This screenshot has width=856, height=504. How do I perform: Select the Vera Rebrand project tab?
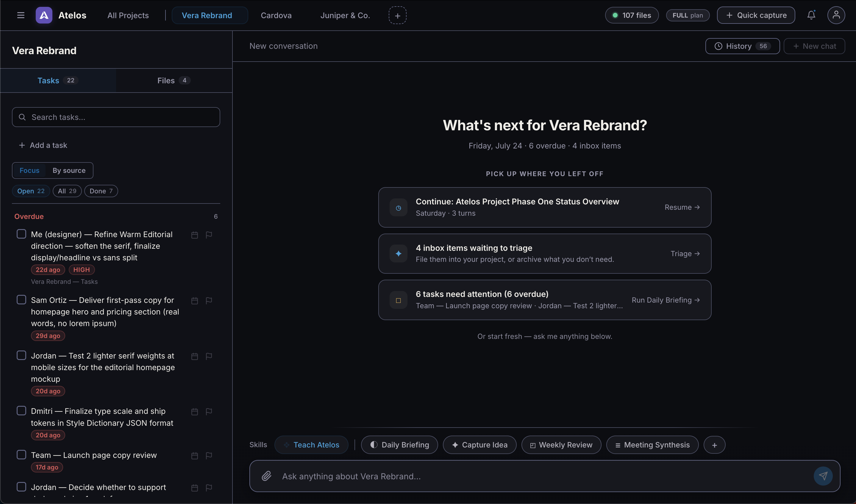[x=210, y=15]
